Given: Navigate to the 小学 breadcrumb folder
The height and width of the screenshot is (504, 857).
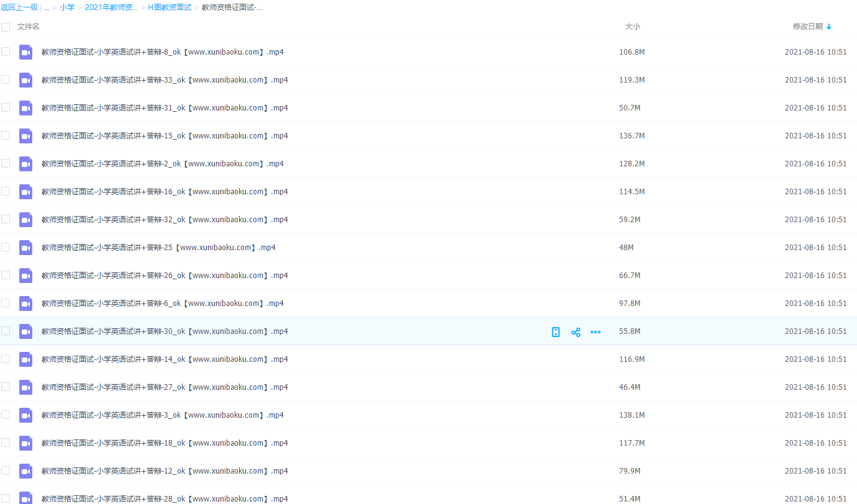Looking at the screenshot, I should click(67, 7).
